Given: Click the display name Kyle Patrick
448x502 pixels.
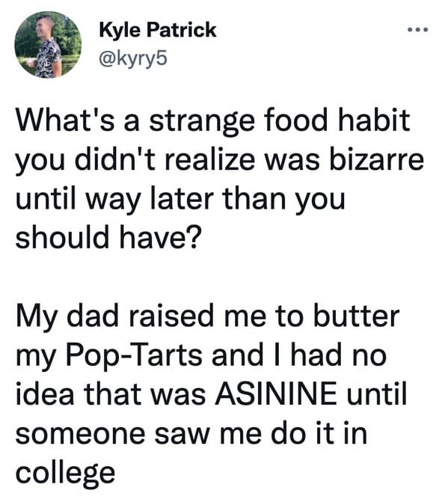Looking at the screenshot, I should (158, 30).
